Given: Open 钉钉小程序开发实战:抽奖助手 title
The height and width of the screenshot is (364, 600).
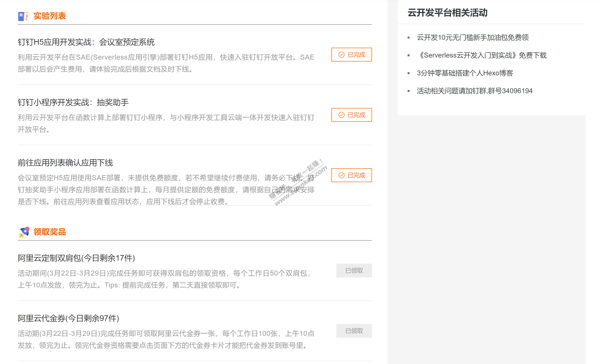Looking at the screenshot, I should tap(73, 103).
